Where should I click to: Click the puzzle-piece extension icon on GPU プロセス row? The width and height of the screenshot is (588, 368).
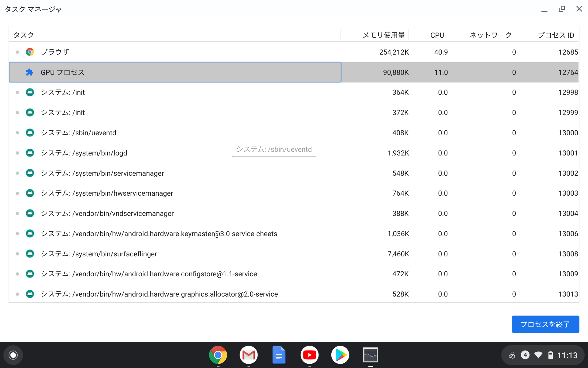click(x=30, y=72)
